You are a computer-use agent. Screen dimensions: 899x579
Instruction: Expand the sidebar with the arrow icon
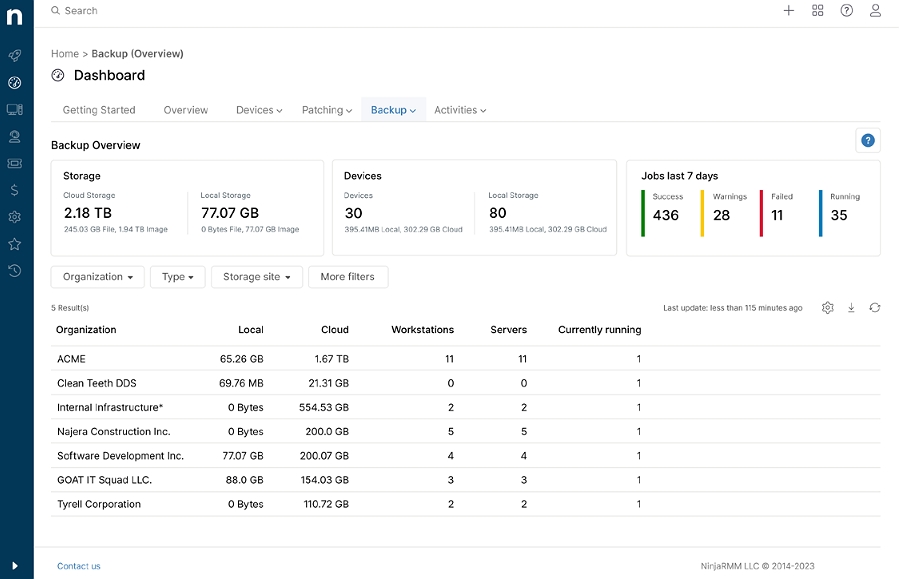tap(15, 566)
